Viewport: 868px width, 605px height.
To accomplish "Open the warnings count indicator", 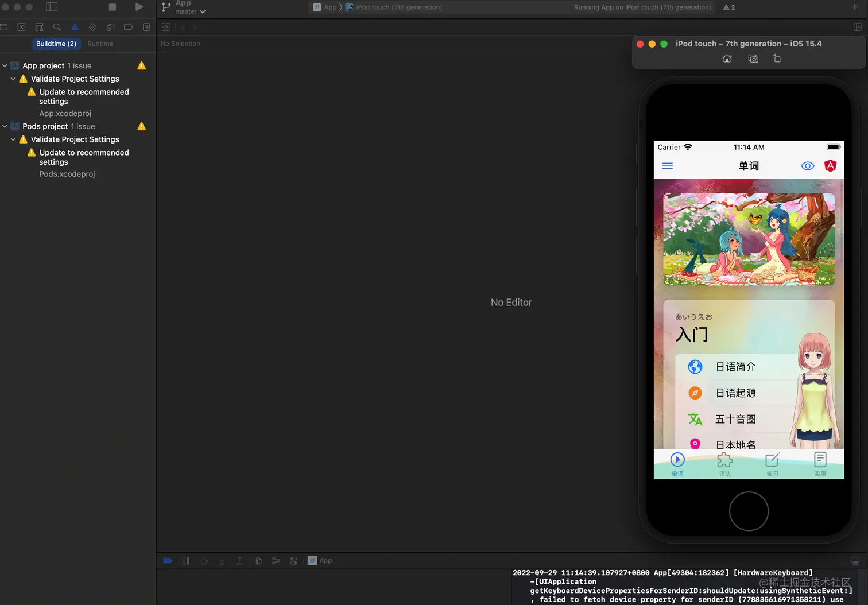I will [x=729, y=7].
